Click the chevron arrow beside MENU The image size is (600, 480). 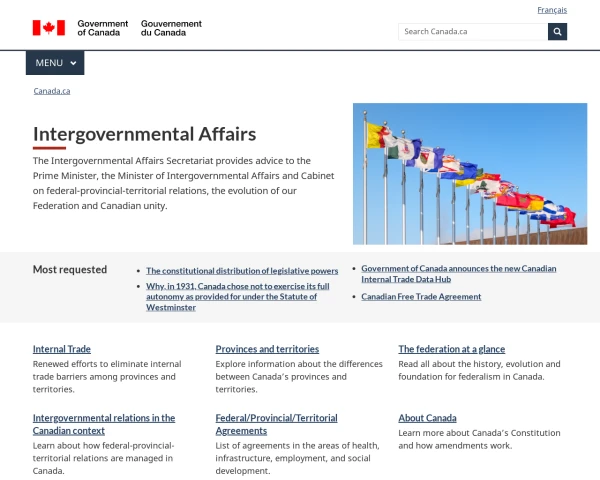(73, 63)
